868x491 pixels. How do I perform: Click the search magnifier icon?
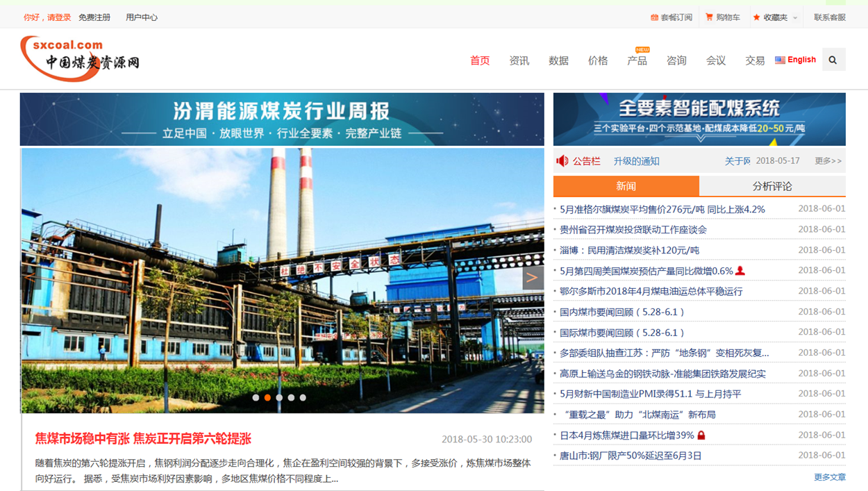833,60
